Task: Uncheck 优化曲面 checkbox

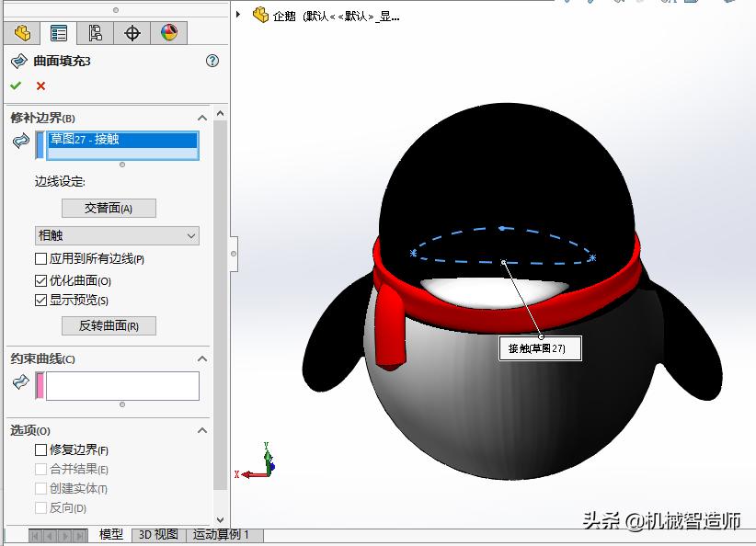Action: pos(41,280)
